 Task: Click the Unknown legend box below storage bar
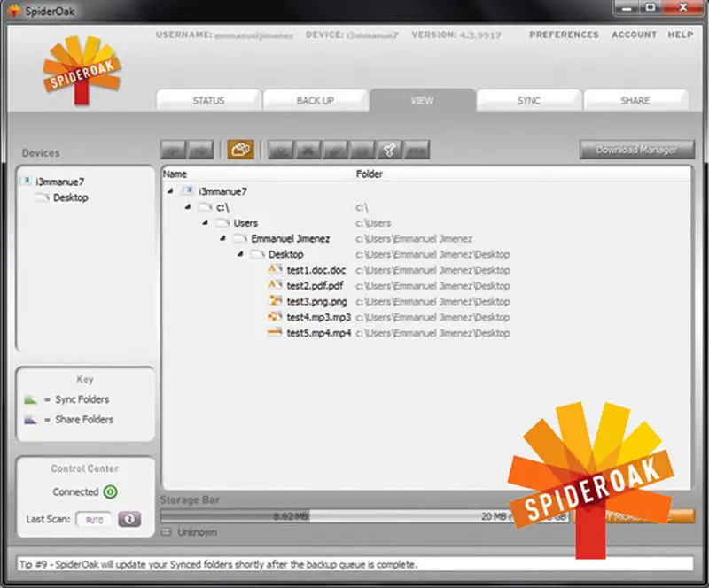(166, 532)
